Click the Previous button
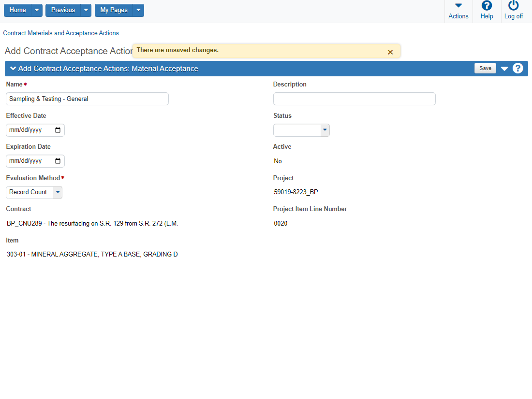The width and height of the screenshot is (532, 399). (63, 10)
